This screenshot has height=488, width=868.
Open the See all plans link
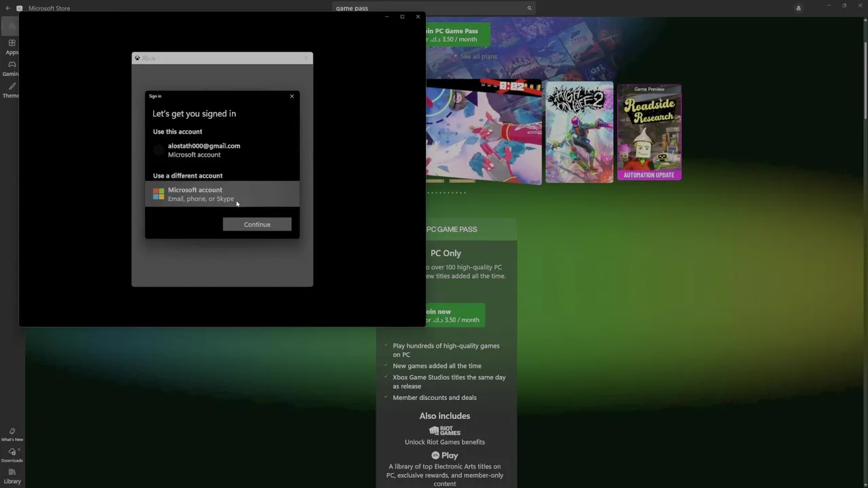(x=478, y=56)
